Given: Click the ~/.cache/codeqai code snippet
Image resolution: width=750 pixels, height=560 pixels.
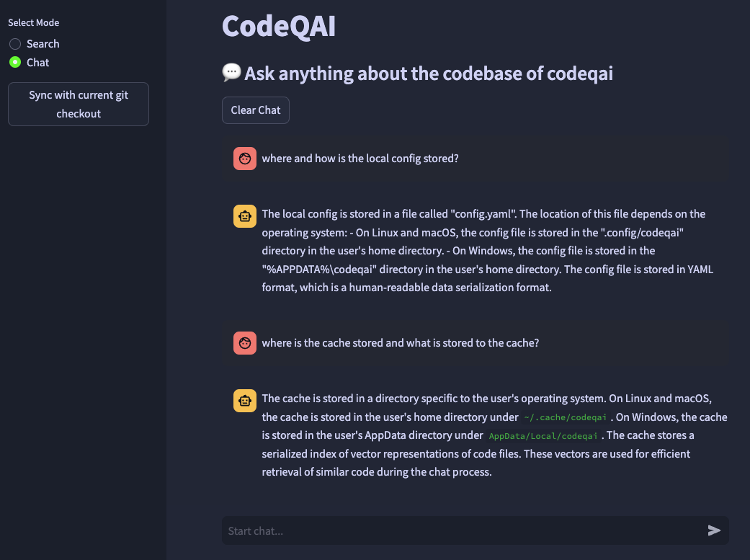Looking at the screenshot, I should (567, 417).
